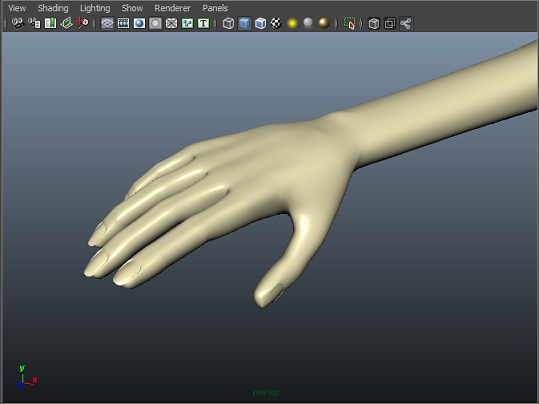This screenshot has height=404, width=539.
Task: Click the Bookmarks icon in the toolbar
Action: (x=50, y=23)
